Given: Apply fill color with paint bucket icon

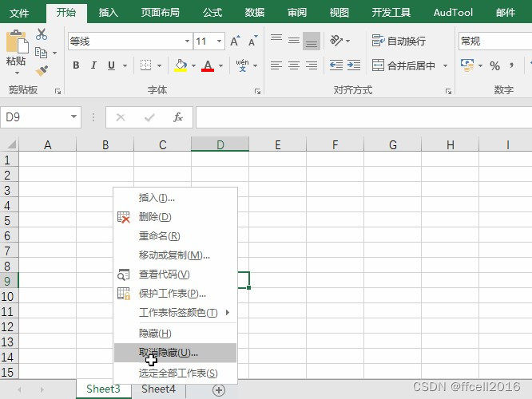Looking at the screenshot, I should click(181, 65).
